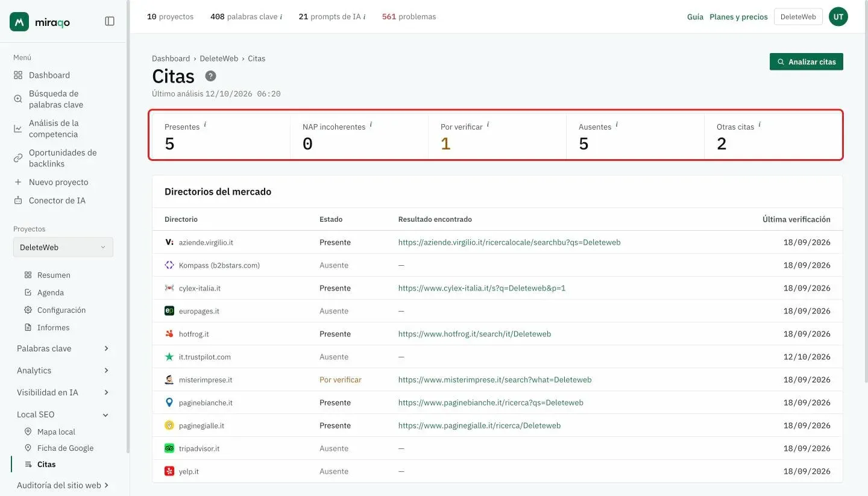Click the it.trustpilot.com star logo
The height and width of the screenshot is (496, 868).
pyautogui.click(x=169, y=357)
